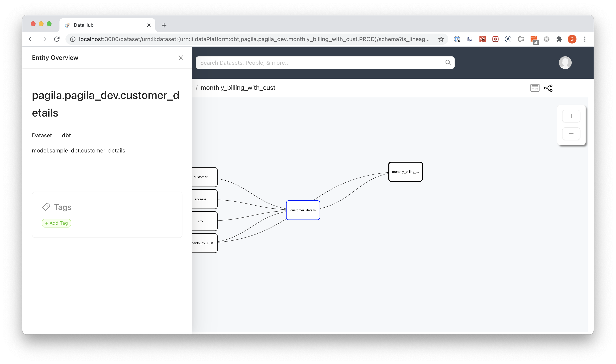
Task: Close the Entity Overview panel
Action: coord(181,58)
